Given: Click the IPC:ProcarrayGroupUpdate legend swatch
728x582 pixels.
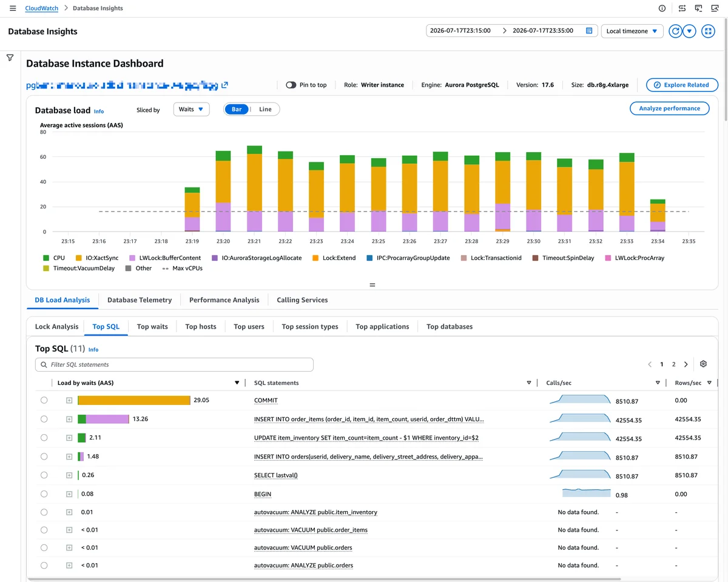Looking at the screenshot, I should pyautogui.click(x=369, y=258).
